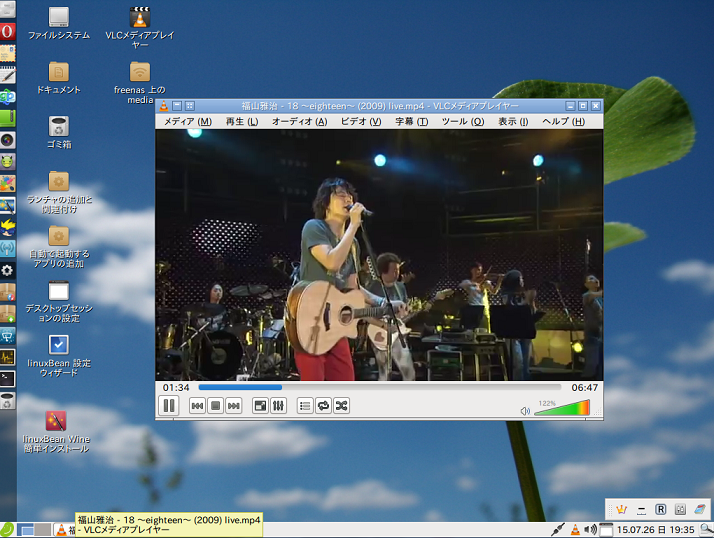Screen dimensions: 714x538
Task: Open the system volume speaker in tray
Action: [x=591, y=529]
